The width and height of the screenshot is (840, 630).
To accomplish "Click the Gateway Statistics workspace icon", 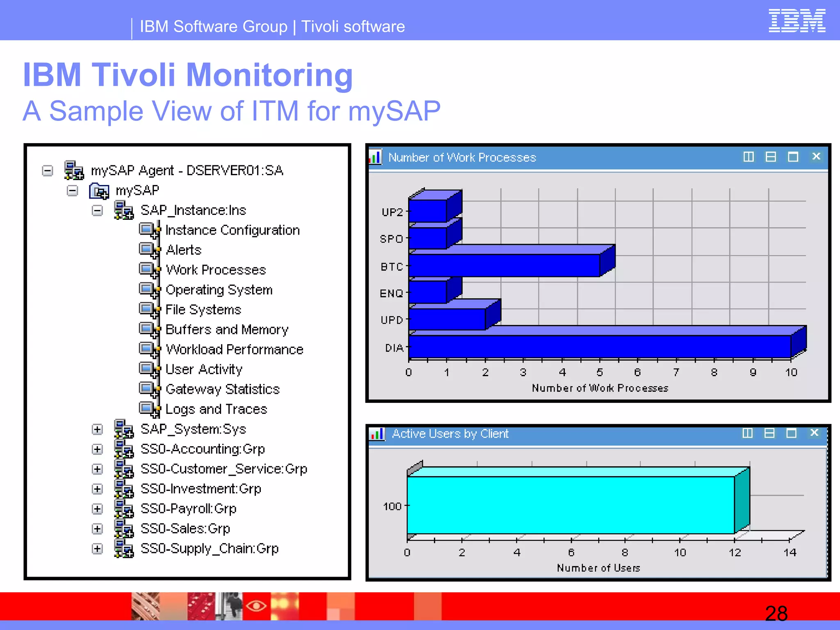I will (150, 389).
